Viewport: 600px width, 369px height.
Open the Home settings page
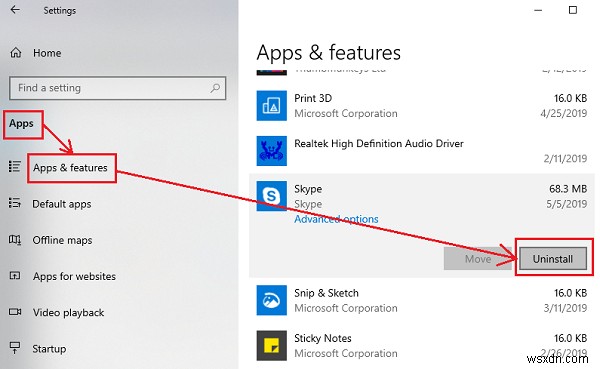point(47,53)
